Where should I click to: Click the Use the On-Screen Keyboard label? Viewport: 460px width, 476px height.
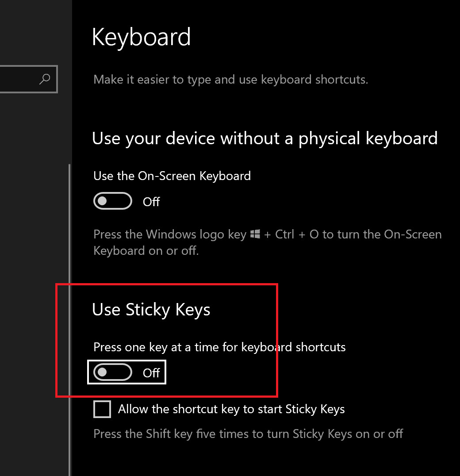click(172, 176)
